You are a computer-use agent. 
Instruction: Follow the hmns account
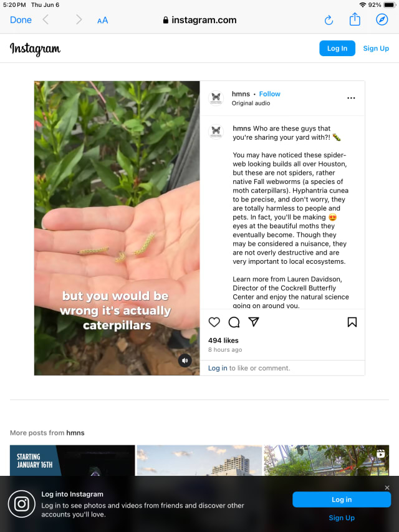(x=270, y=94)
